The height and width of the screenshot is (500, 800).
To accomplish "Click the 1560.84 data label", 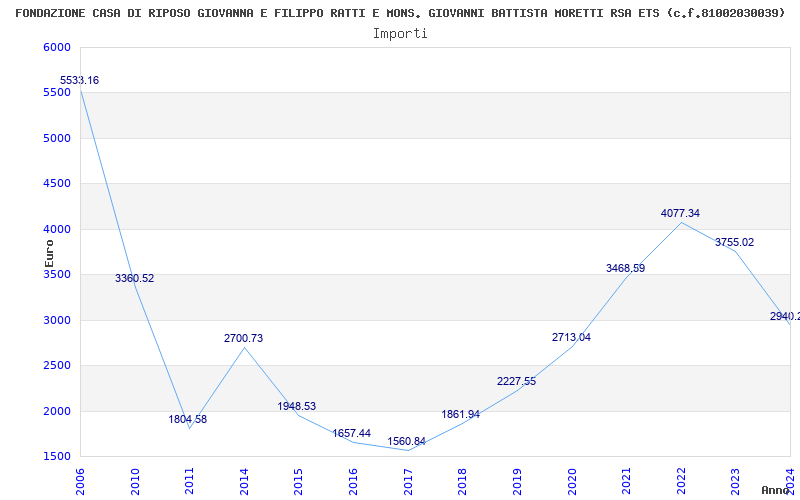I will pyautogui.click(x=406, y=441).
